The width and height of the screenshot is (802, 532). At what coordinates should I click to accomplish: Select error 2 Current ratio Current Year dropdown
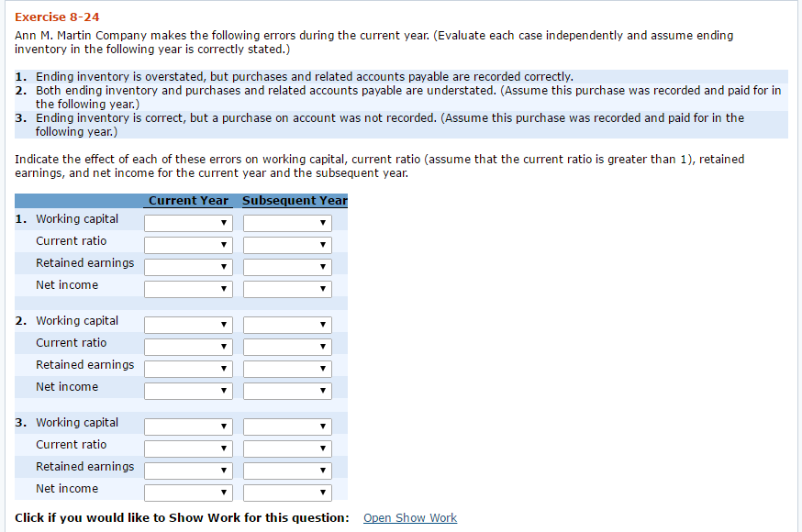pos(188,347)
